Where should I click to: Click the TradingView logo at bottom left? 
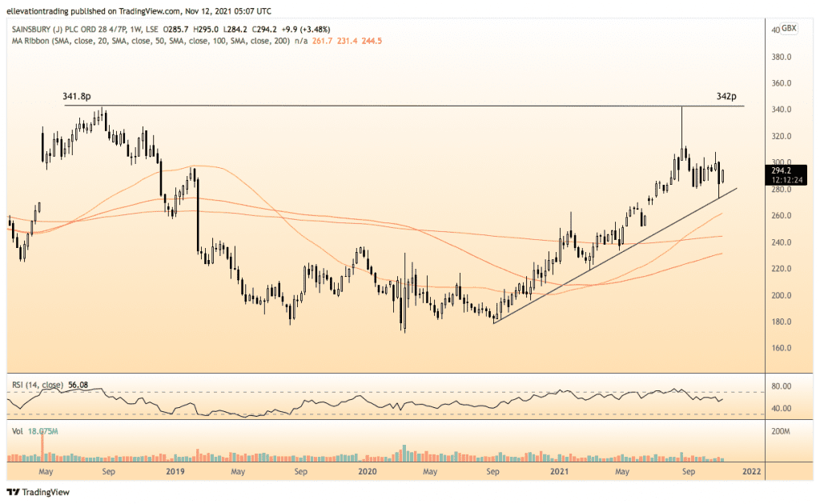coord(38,492)
